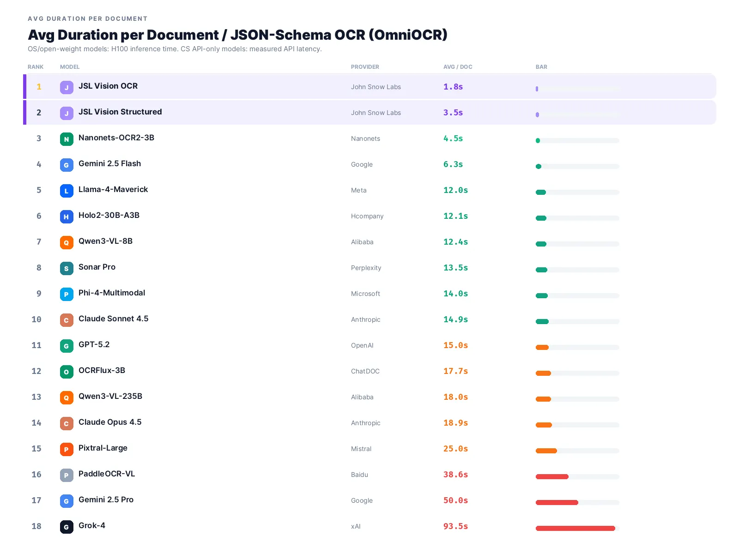Click the blue L icon for Llama-4-Maverick
The image size is (739, 560).
[67, 191]
